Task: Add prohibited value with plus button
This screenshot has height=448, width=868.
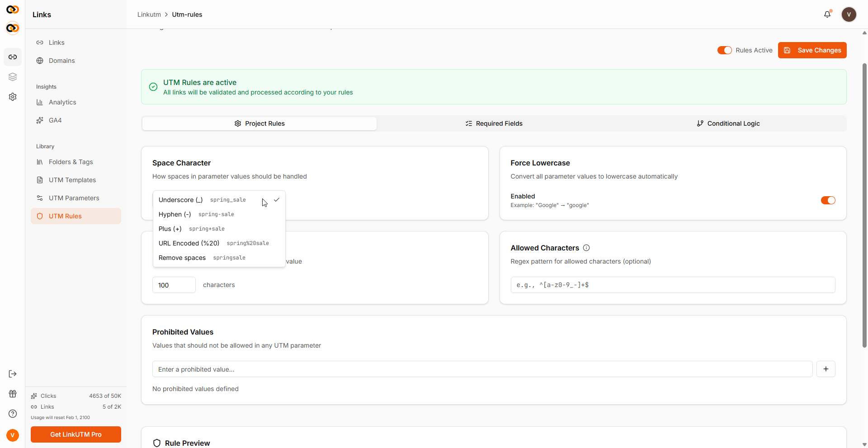Action: pos(826,369)
